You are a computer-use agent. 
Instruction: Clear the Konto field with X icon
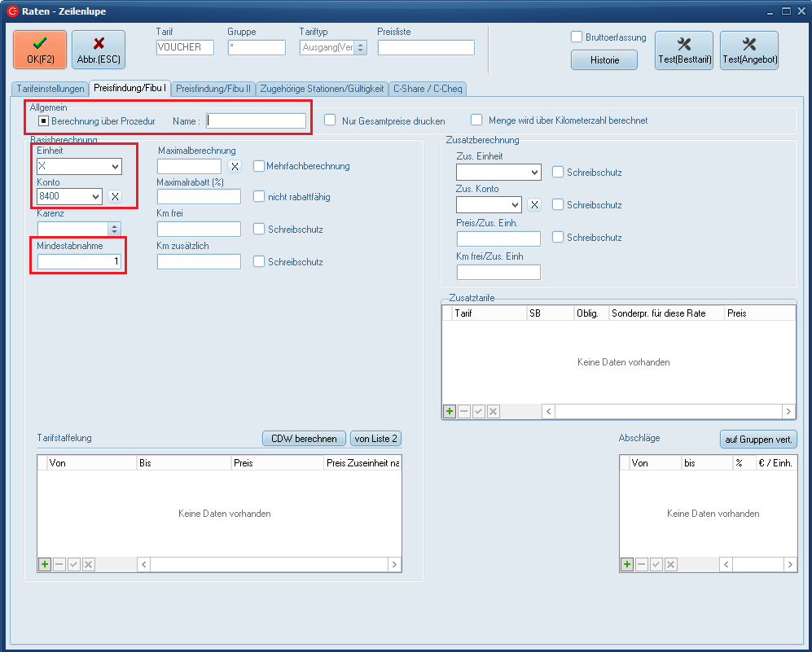(x=116, y=196)
